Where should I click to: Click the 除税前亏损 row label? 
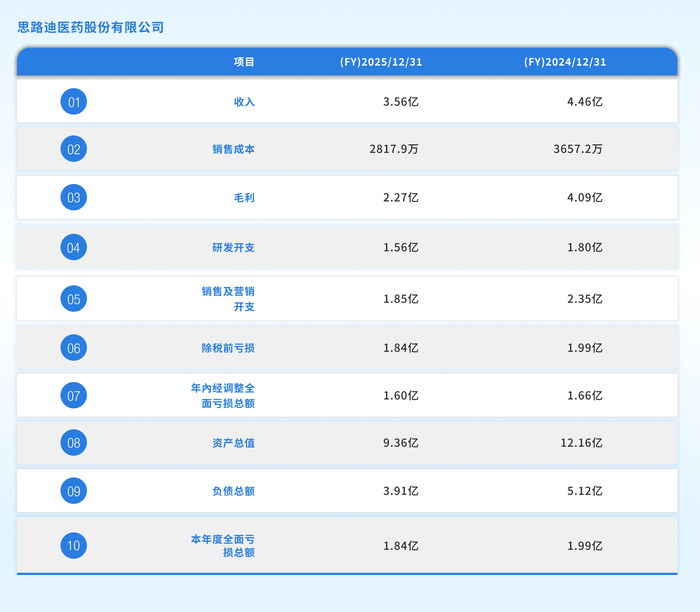228,348
